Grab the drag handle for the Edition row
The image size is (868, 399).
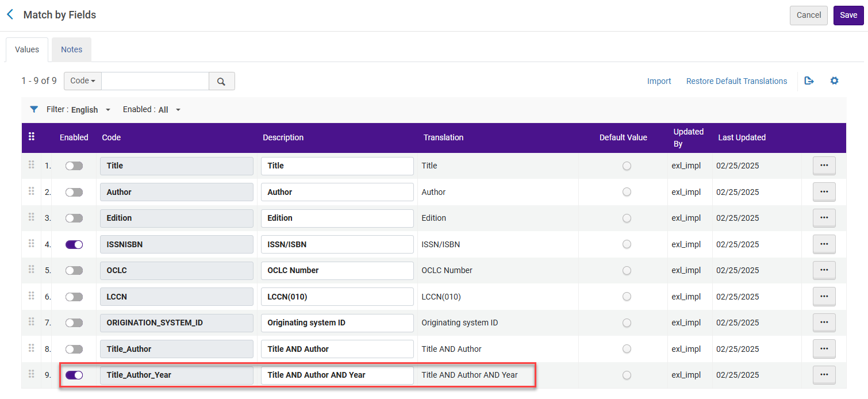coord(31,217)
